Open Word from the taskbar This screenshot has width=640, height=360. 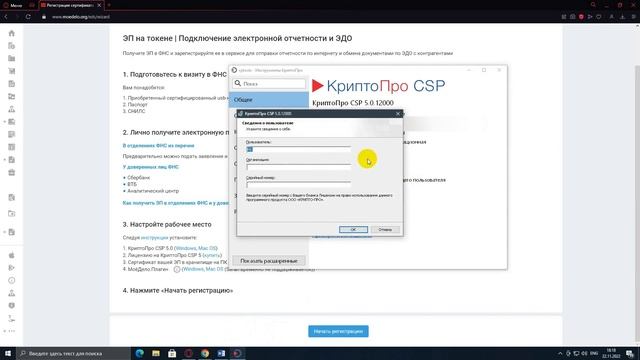[x=221, y=353]
